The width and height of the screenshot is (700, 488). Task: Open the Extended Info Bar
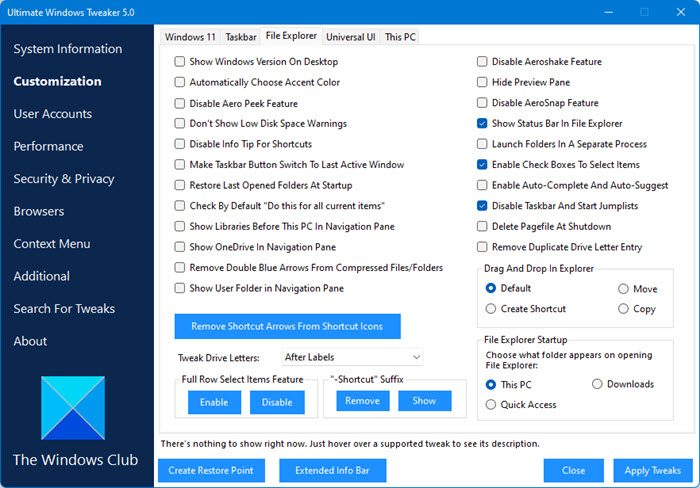click(x=332, y=470)
